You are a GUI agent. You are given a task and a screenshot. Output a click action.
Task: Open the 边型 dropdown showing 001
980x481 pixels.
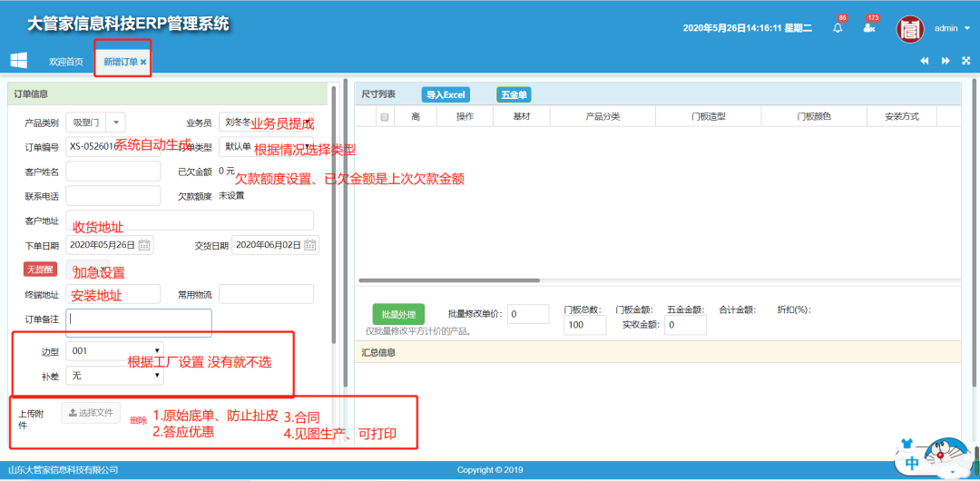click(114, 350)
